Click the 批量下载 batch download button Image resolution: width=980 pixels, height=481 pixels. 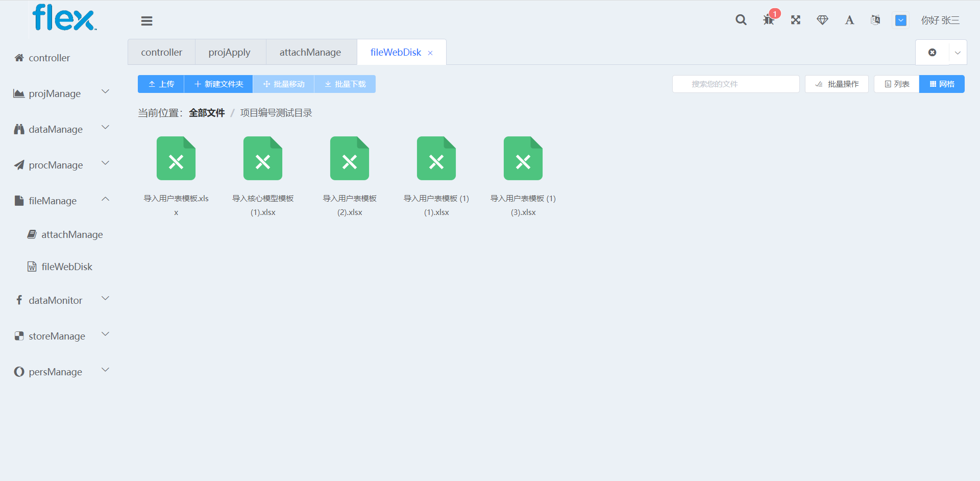coord(345,84)
